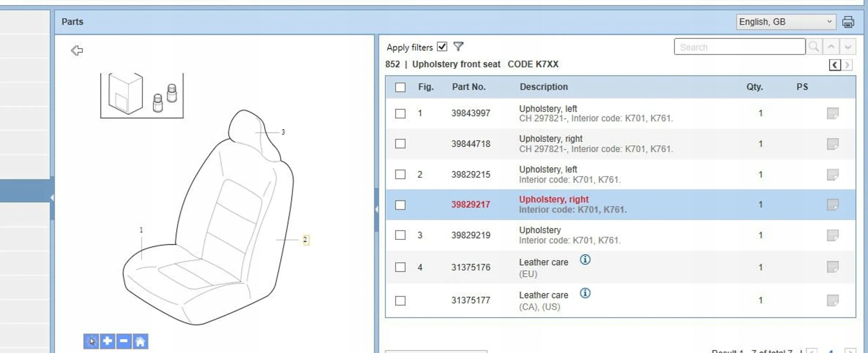
Task: Open info icon for Leather care (EU)
Action: [585, 259]
